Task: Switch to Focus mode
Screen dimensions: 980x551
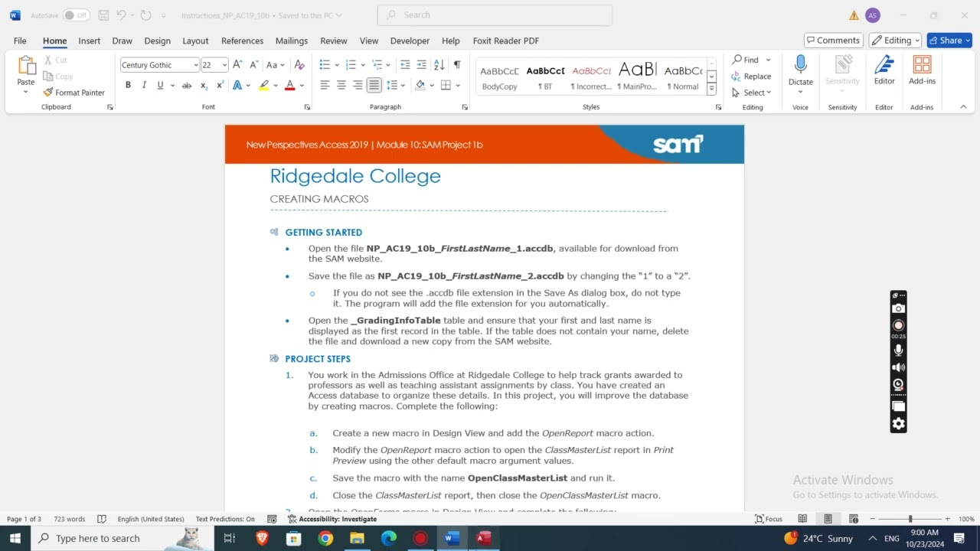Action: click(x=769, y=519)
